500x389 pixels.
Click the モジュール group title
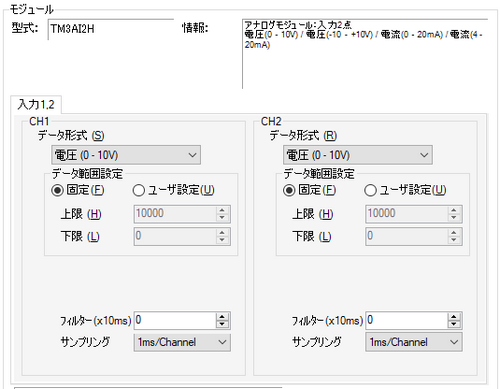[x=32, y=9]
